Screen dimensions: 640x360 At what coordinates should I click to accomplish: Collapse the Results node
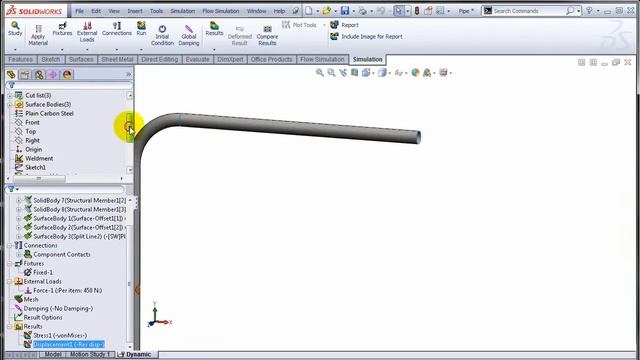(x=10, y=326)
